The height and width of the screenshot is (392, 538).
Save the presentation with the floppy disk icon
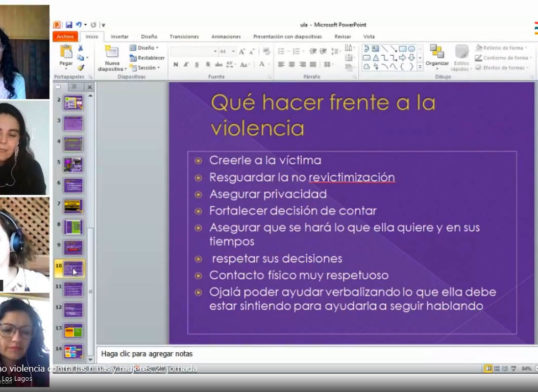69,25
